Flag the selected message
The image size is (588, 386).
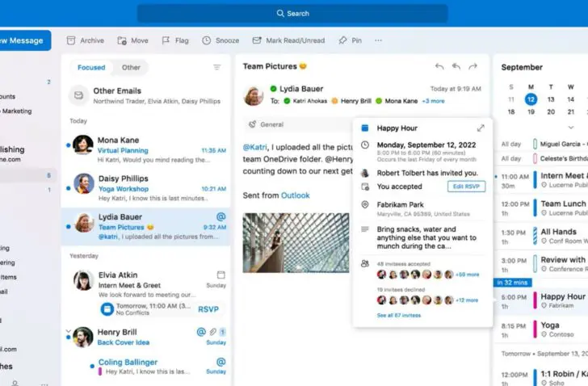(175, 40)
